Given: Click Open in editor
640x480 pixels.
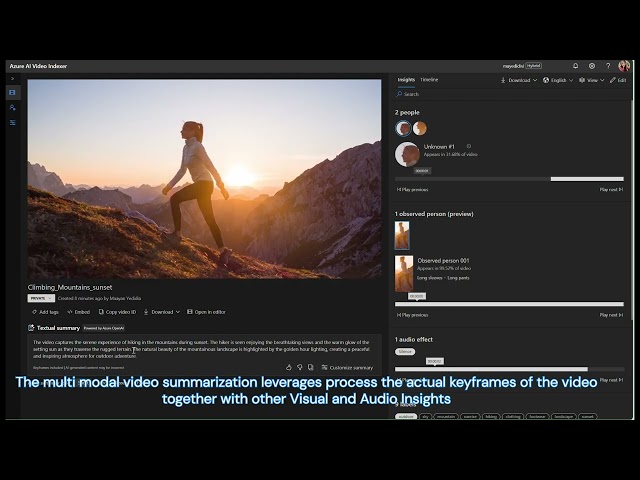Looking at the screenshot, I should (206, 312).
